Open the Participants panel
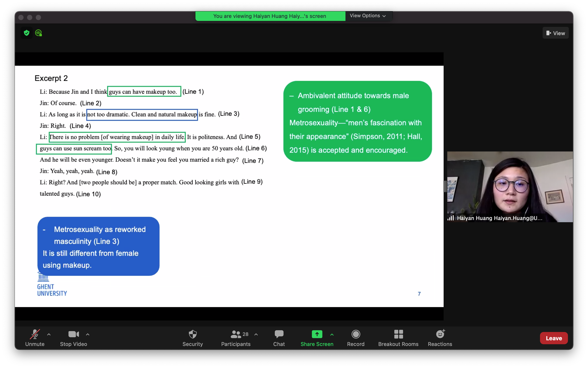 (x=236, y=338)
